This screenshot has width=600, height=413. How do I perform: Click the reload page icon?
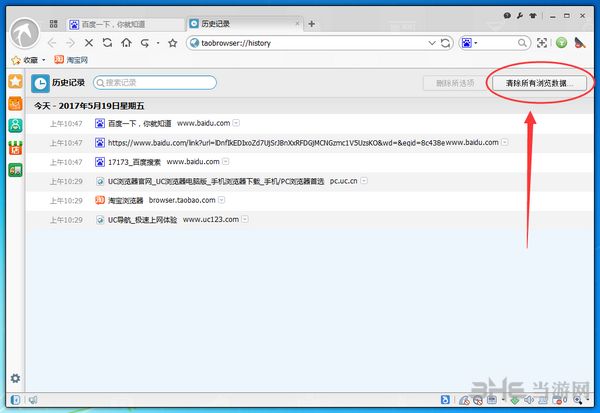[x=107, y=43]
